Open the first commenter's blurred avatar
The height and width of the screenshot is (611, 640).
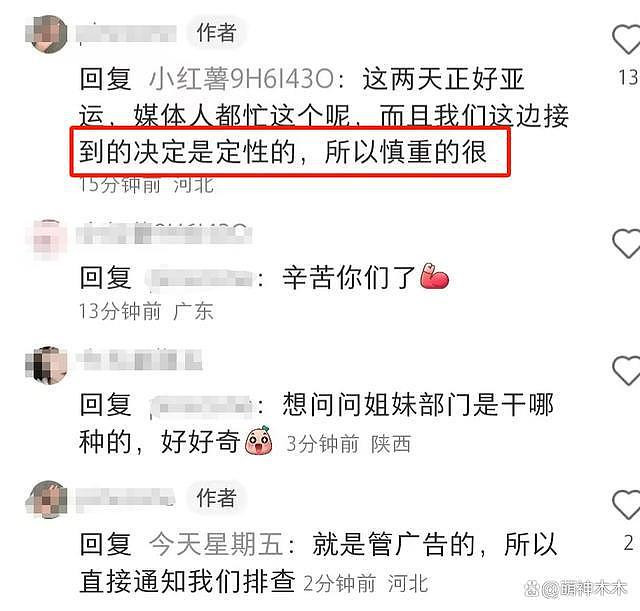click(x=47, y=34)
